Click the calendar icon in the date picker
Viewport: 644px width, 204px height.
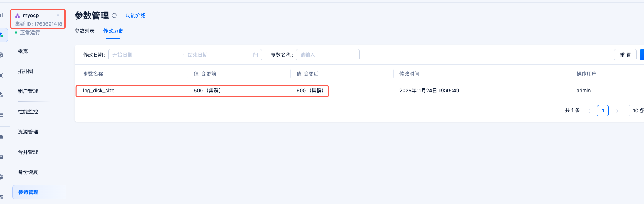click(x=255, y=55)
